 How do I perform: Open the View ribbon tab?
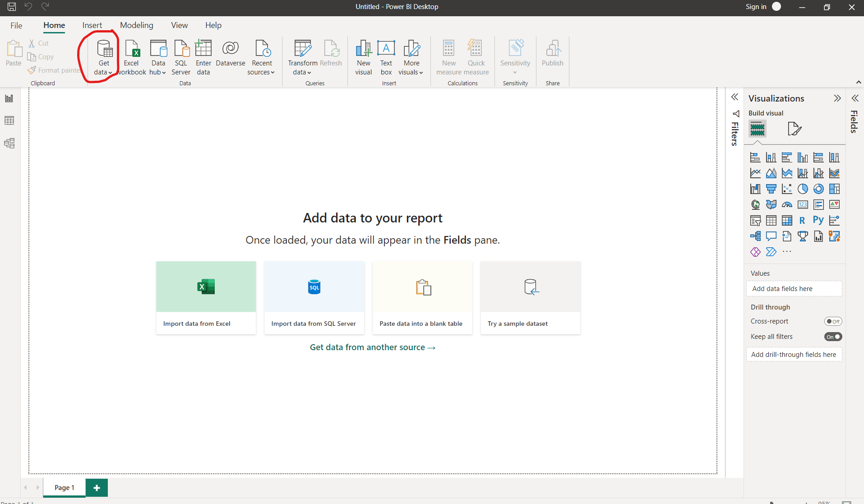[x=180, y=25]
